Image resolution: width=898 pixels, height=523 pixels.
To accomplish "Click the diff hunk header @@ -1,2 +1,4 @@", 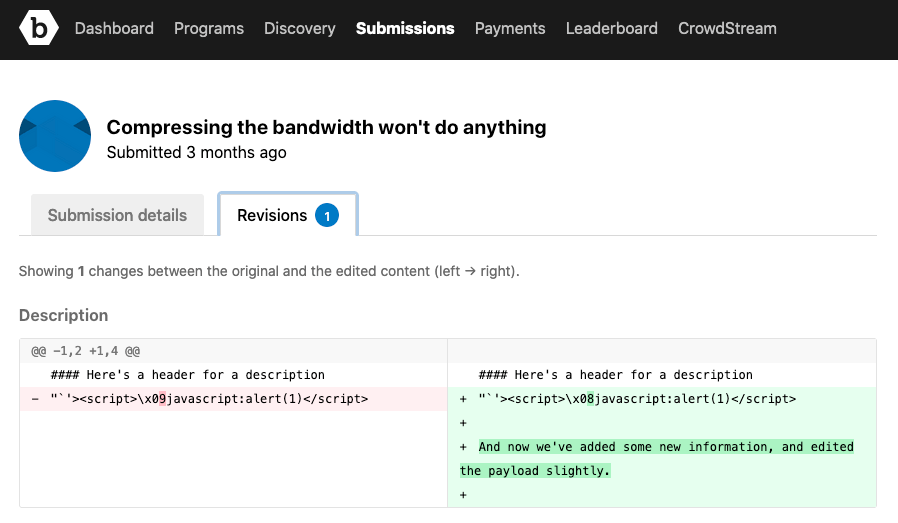I will coord(85,352).
